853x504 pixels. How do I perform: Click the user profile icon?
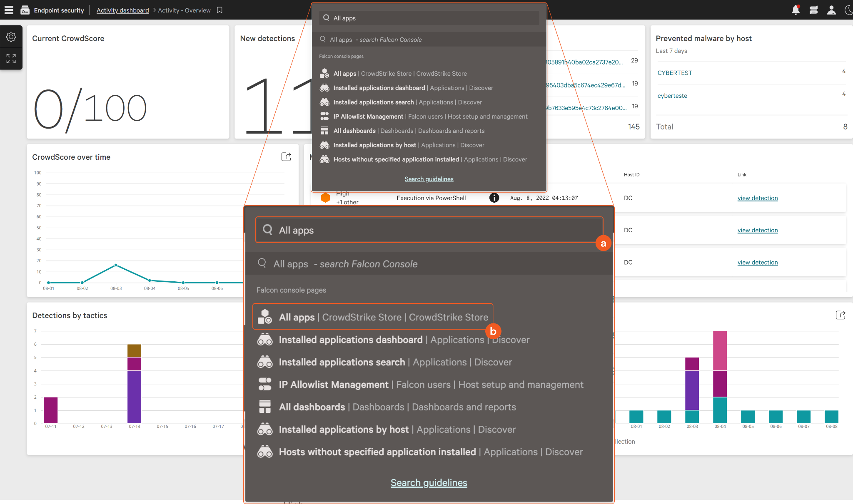(x=831, y=10)
